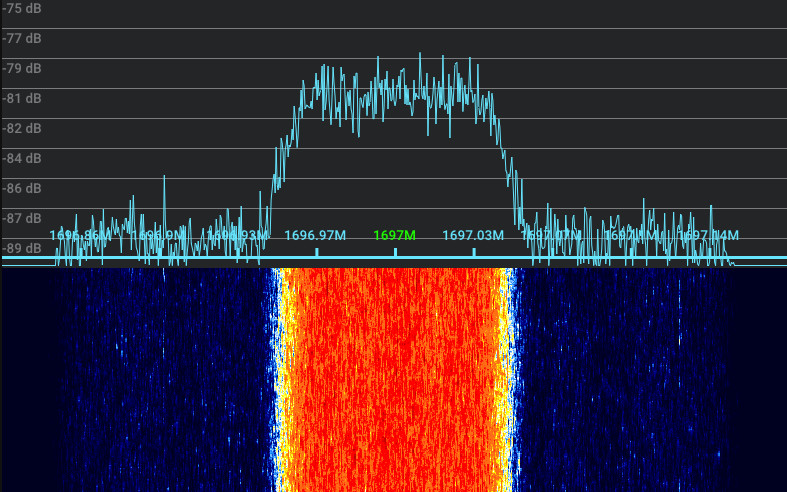Click the 1696.86M frequency label

80,236
